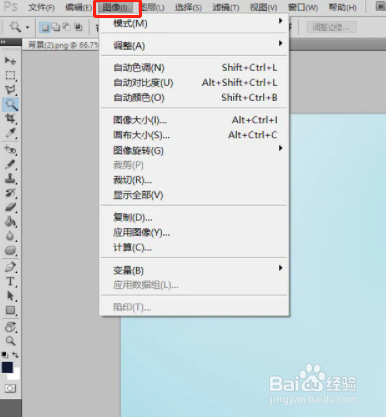Choose 裁切(R)... Trim command
386x417 pixels.
[194, 180]
